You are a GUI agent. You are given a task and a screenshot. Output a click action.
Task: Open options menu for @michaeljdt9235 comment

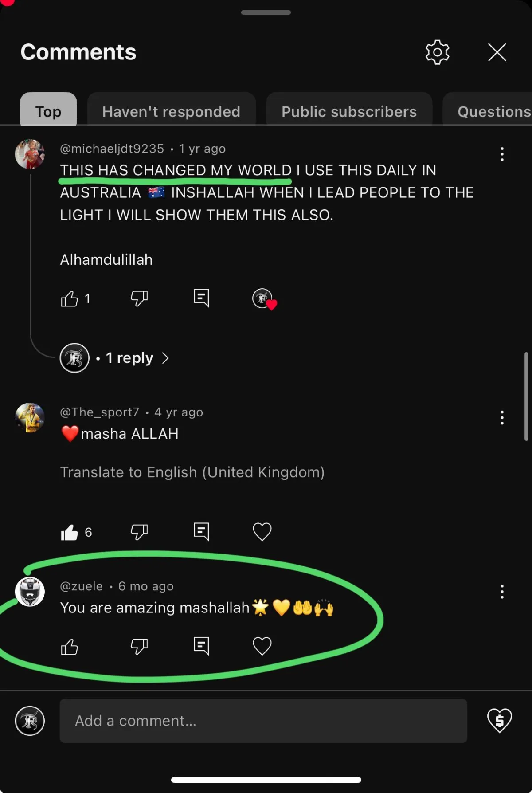[x=502, y=154]
